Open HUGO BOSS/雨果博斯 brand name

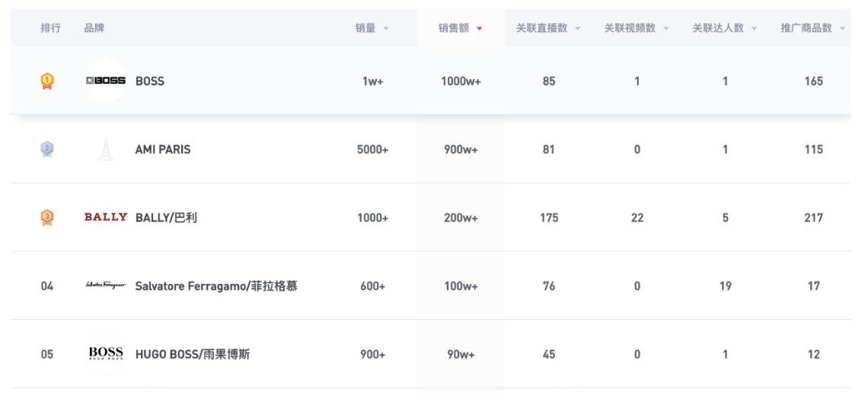click(192, 354)
